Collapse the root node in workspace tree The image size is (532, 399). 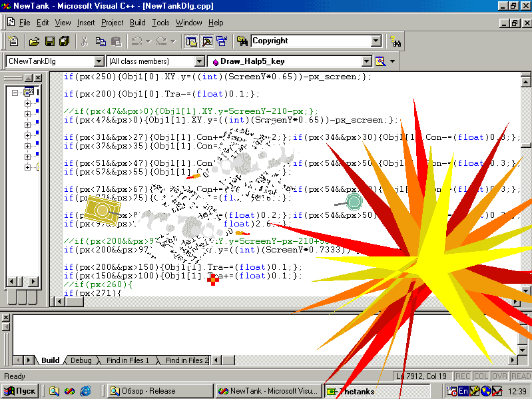15,93
